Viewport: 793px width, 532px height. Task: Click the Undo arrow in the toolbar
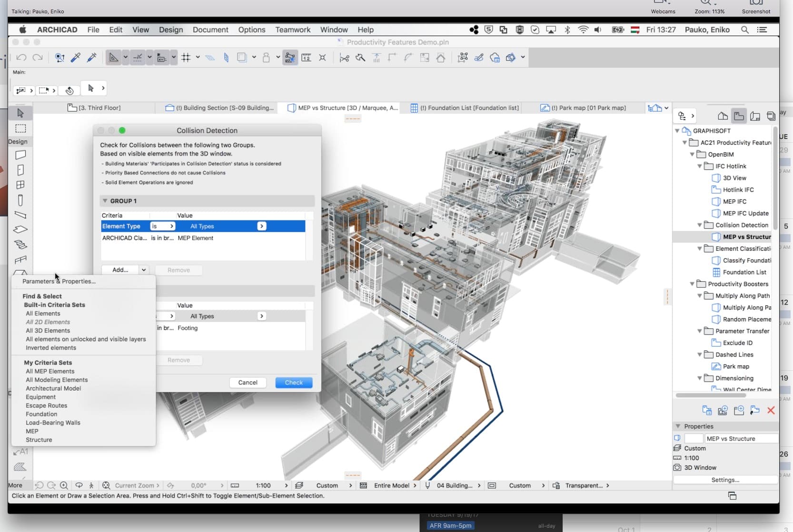pos(21,58)
